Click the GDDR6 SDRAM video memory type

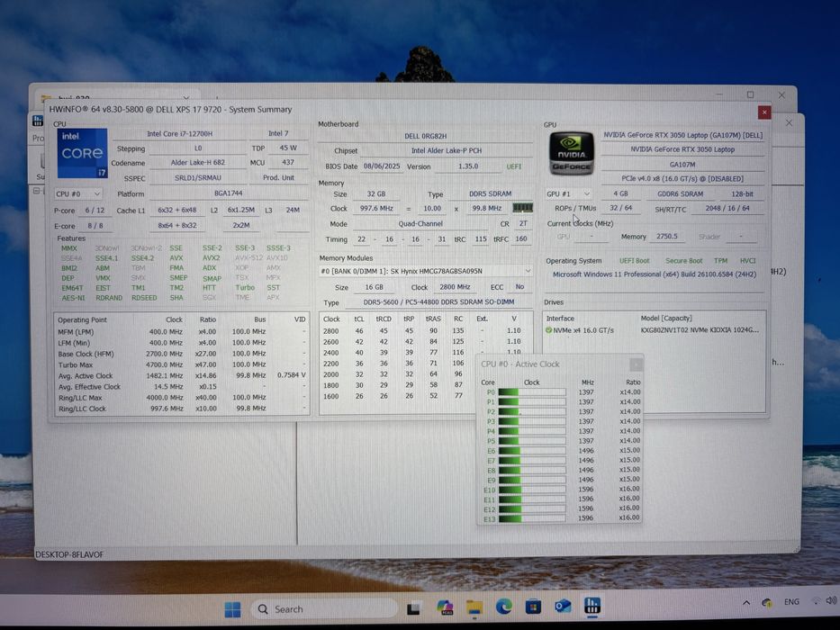point(681,193)
